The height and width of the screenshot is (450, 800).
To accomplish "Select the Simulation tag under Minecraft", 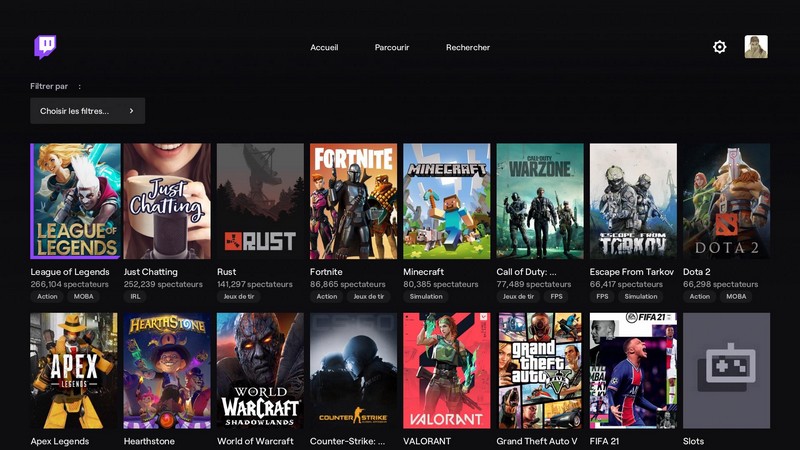I will 426,296.
